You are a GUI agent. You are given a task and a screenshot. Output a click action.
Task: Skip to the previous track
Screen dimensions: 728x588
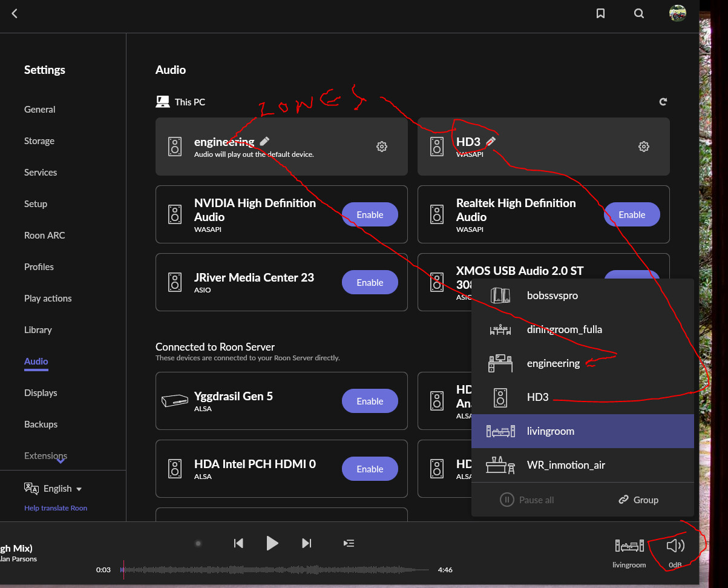coord(238,543)
